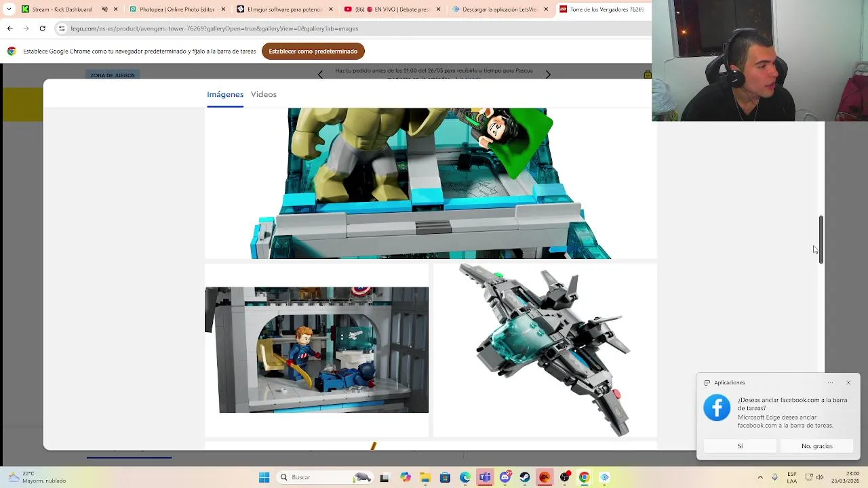
Task: Open the volume speaker icon in tray
Action: 820,477
